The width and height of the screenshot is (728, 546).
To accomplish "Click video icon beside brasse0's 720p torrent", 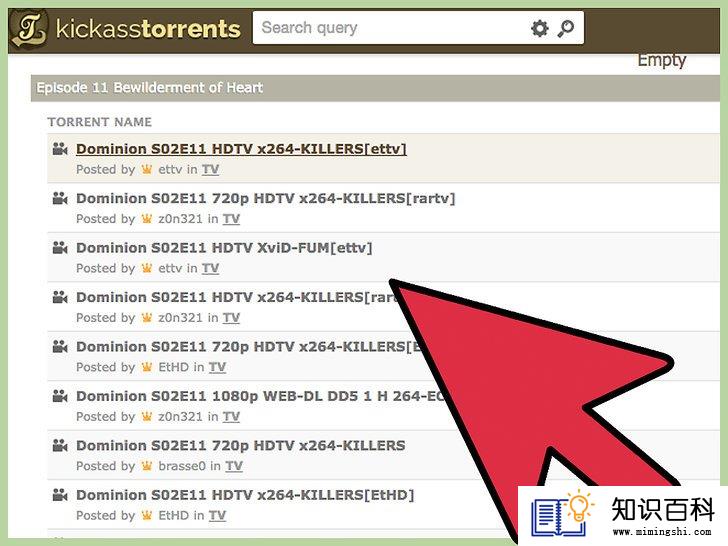I will [60, 446].
